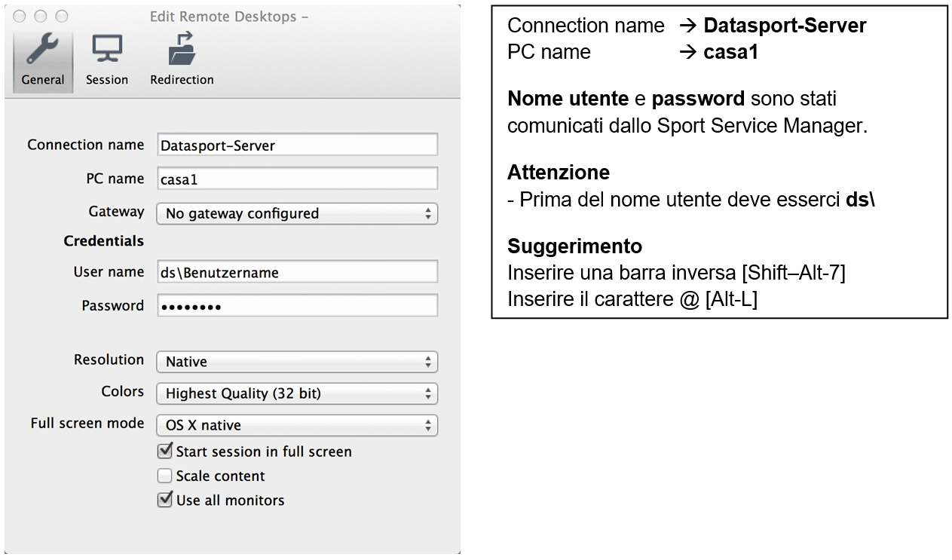Click into the User name field
Viewport: 952px width, 560px height.
tap(297, 272)
